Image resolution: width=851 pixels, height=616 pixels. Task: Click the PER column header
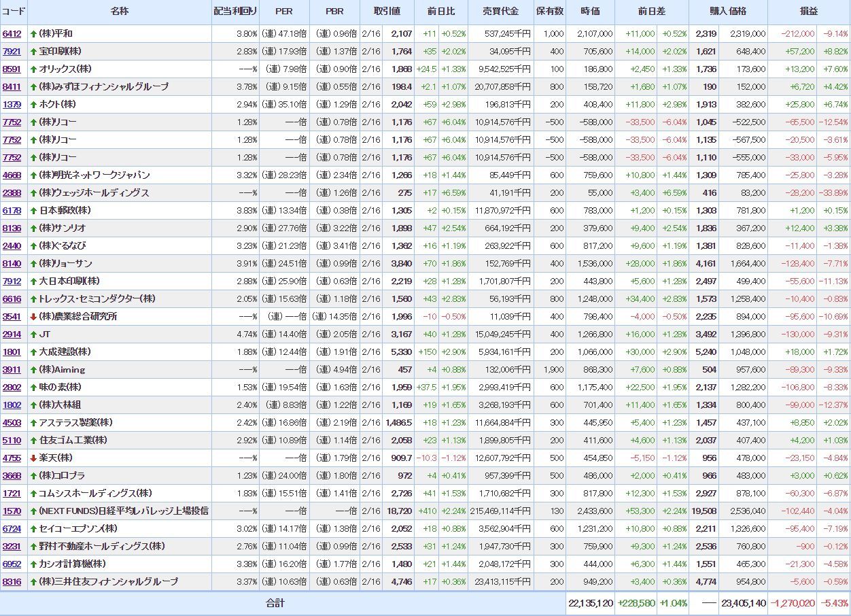click(284, 12)
